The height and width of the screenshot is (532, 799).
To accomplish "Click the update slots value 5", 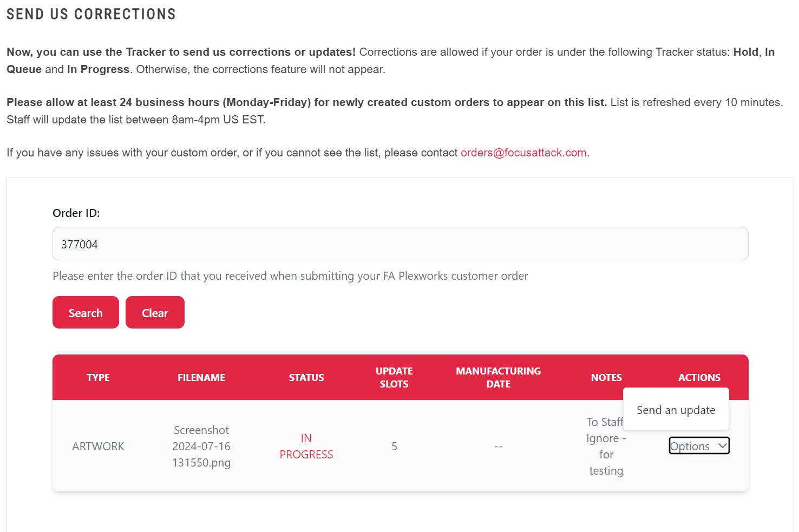I will point(394,446).
